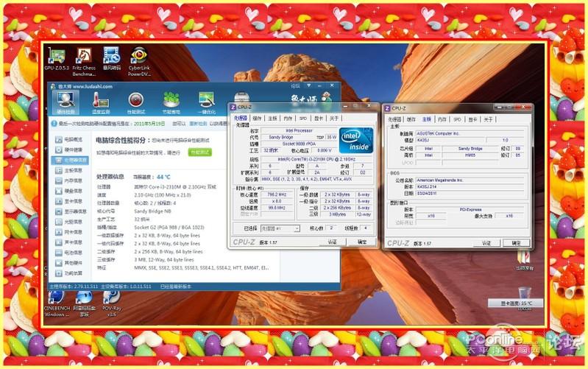Viewport: 588px width, 369px height.
Task: Switch to 关于 about tab in left CPU-Z
Action: (334, 119)
